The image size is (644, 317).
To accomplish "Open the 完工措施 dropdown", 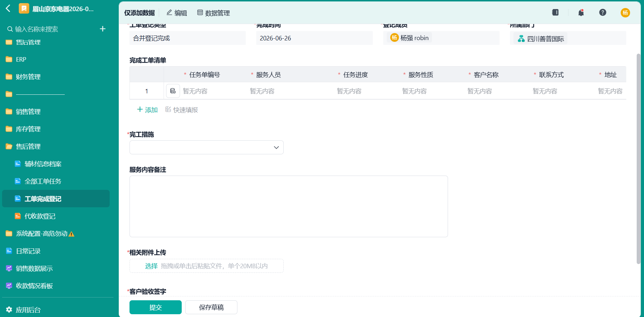I will pos(206,147).
